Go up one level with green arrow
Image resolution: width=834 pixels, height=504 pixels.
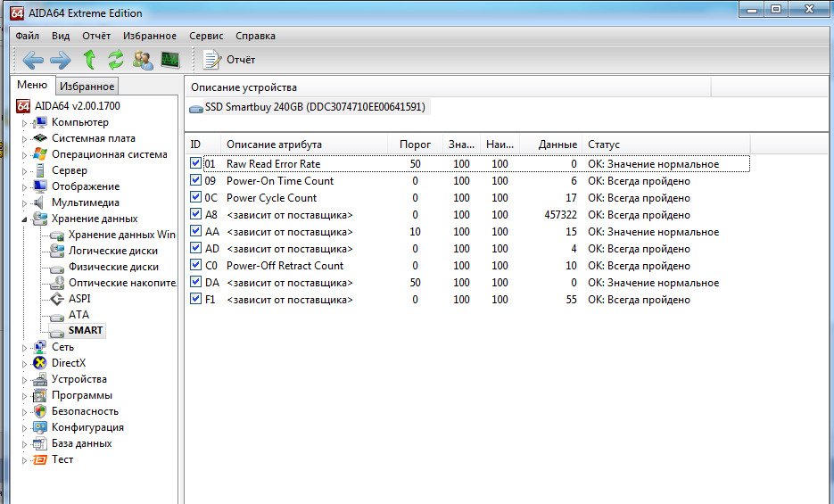pyautogui.click(x=89, y=60)
